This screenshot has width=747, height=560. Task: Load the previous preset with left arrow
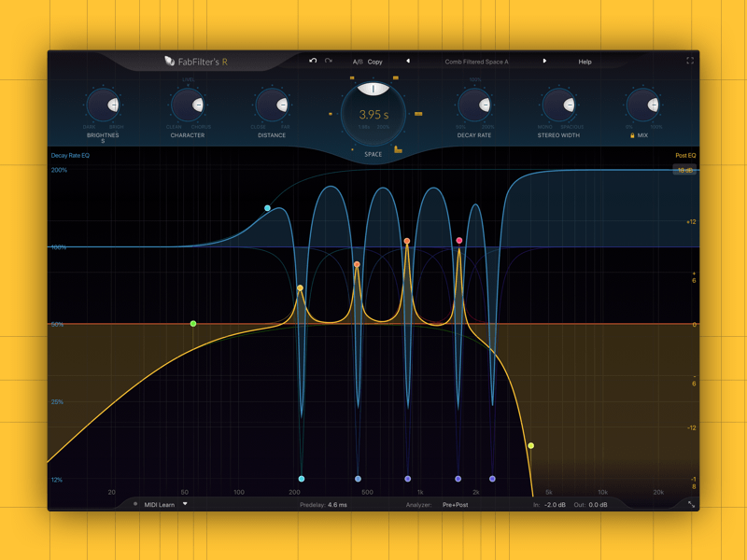pos(408,61)
